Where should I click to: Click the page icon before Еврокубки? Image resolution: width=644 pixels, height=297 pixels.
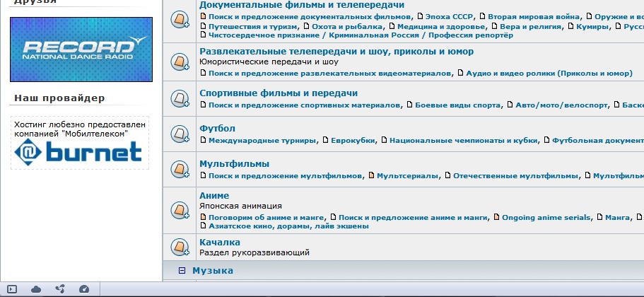click(x=326, y=140)
